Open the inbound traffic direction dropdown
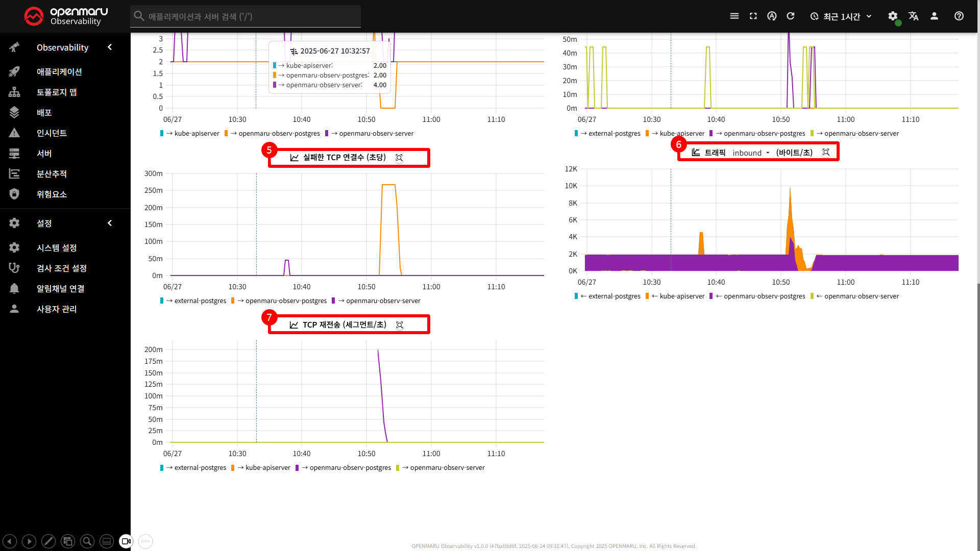This screenshot has width=980, height=551. point(751,153)
